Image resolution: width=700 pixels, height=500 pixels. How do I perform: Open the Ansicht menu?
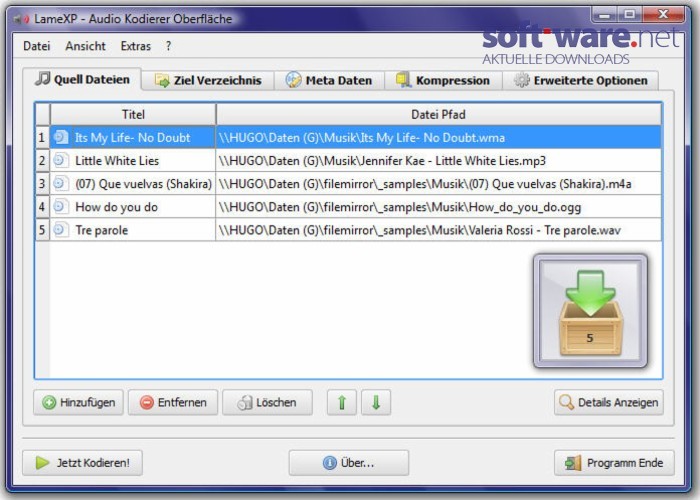pos(85,46)
